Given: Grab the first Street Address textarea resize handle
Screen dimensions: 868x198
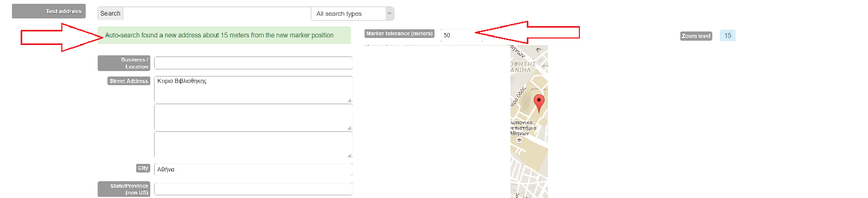Looking at the screenshot, I should click(x=349, y=100).
